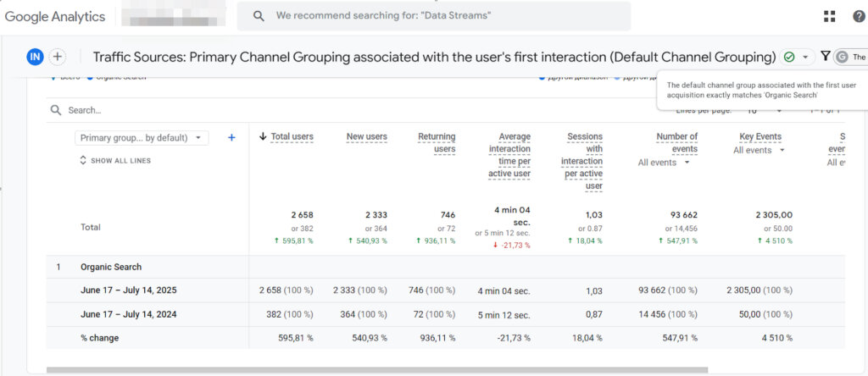The image size is (868, 376).
Task: Click the blue IN comparison badge
Action: click(35, 57)
